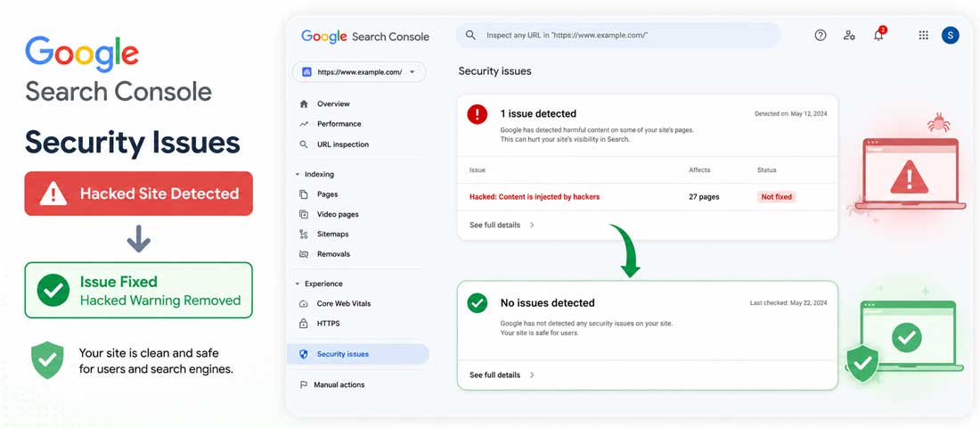Open the property selector dropdown for https://www.example.com/
Image resolution: width=980 pixels, height=428 pixels.
tap(359, 72)
